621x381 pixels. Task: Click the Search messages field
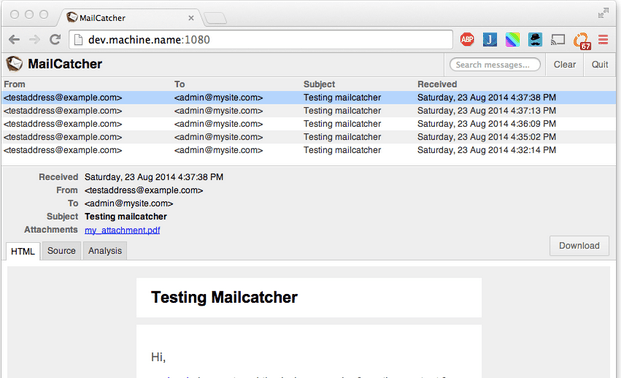click(495, 65)
